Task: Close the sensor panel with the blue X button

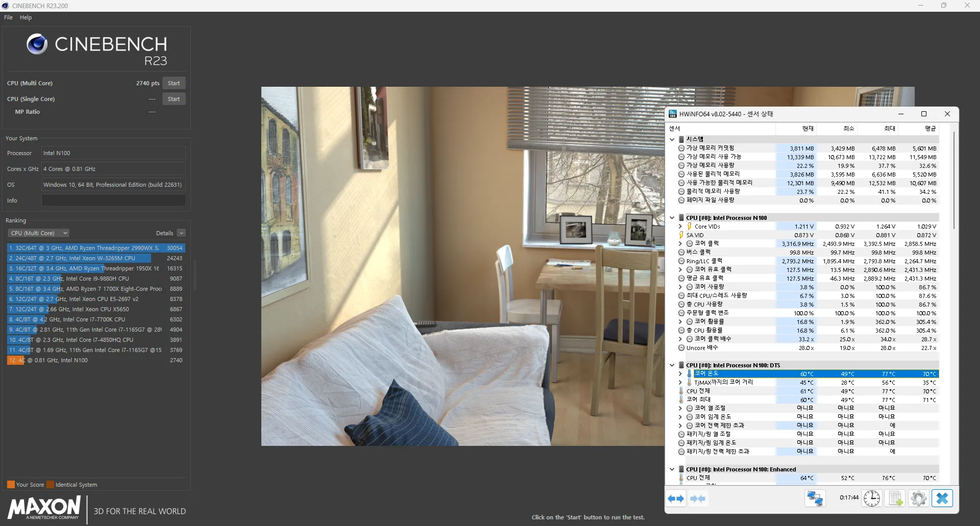Action: point(942,498)
